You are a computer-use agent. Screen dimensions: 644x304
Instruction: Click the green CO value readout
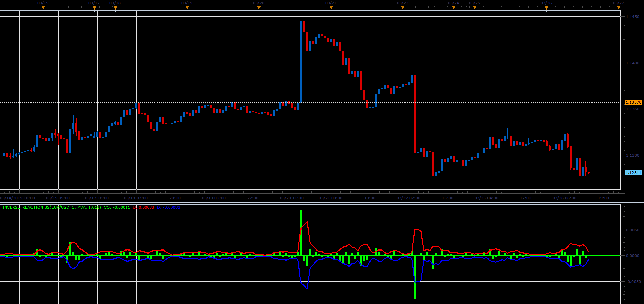tap(117, 207)
